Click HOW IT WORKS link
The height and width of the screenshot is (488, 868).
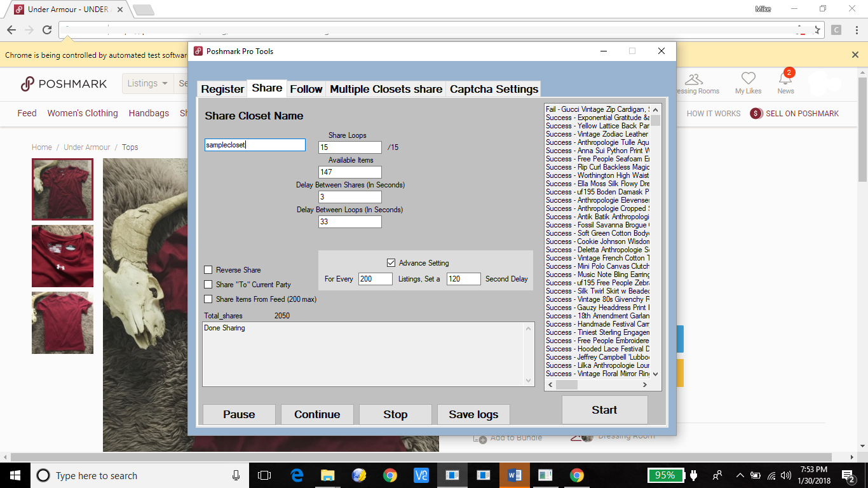coord(714,113)
